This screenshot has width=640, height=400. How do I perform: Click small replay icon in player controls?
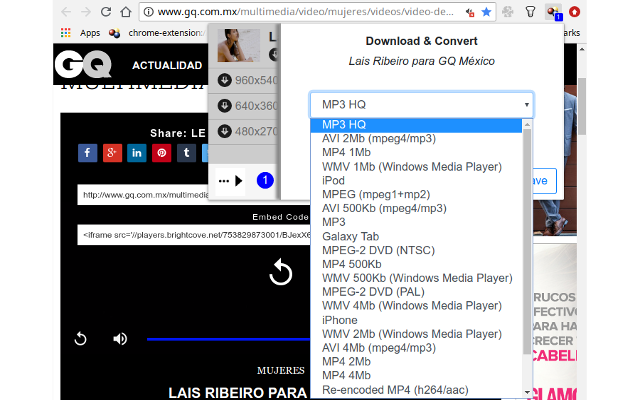click(x=80, y=339)
